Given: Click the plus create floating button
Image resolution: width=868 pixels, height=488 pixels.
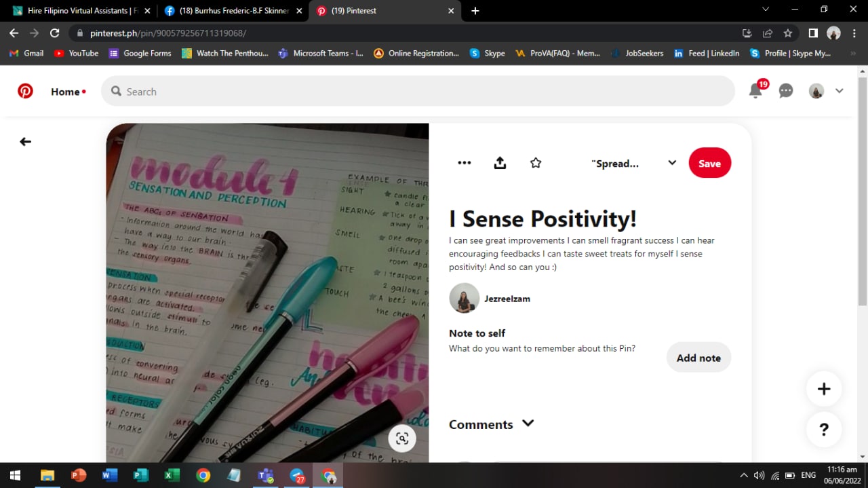Looking at the screenshot, I should coord(824,389).
